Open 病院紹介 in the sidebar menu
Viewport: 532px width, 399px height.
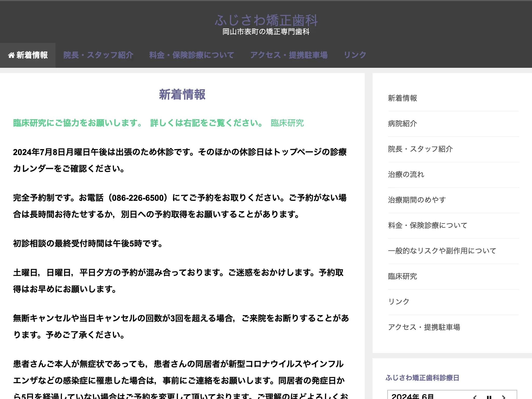pyautogui.click(x=402, y=124)
